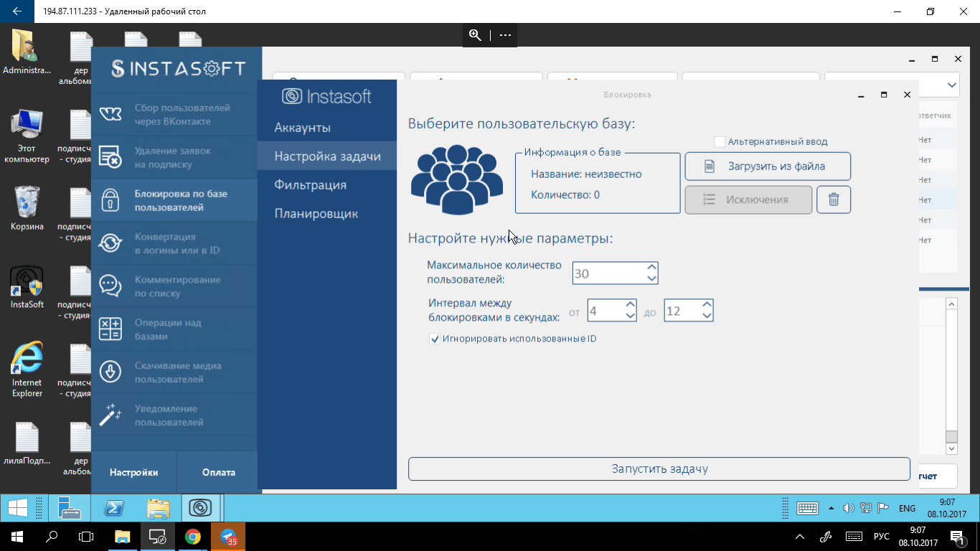Select Настройка задачи tab
The image size is (980, 551).
(x=327, y=156)
